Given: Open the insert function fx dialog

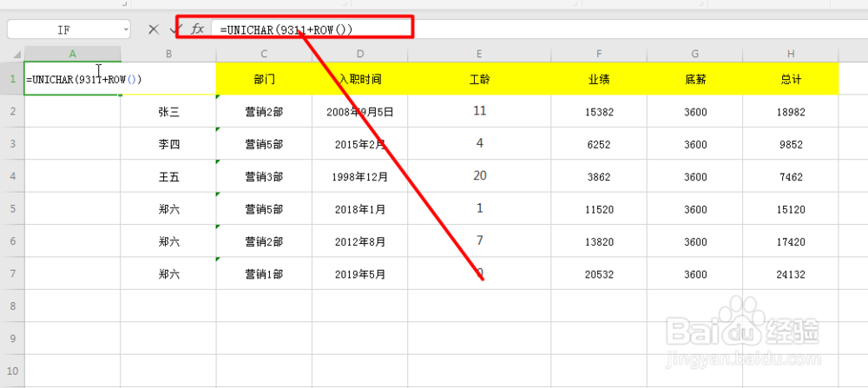Looking at the screenshot, I should pyautogui.click(x=198, y=29).
